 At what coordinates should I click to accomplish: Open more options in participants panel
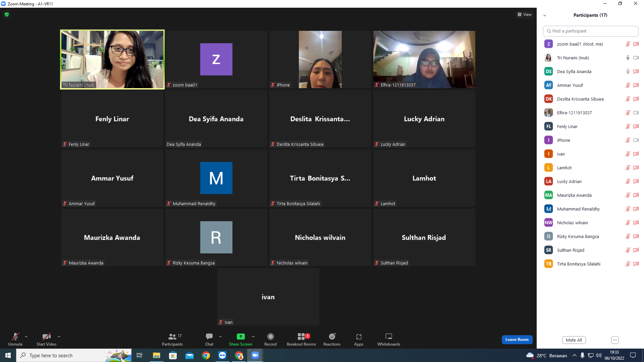point(615,340)
